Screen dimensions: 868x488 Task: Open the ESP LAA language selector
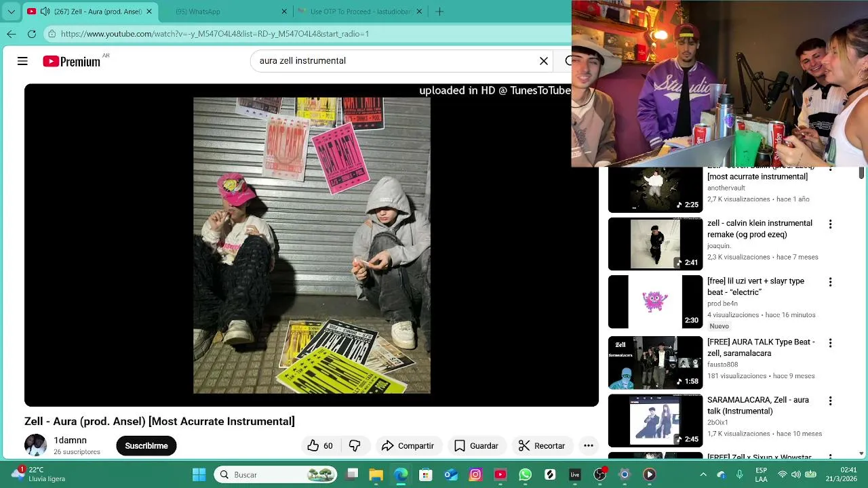click(x=762, y=474)
